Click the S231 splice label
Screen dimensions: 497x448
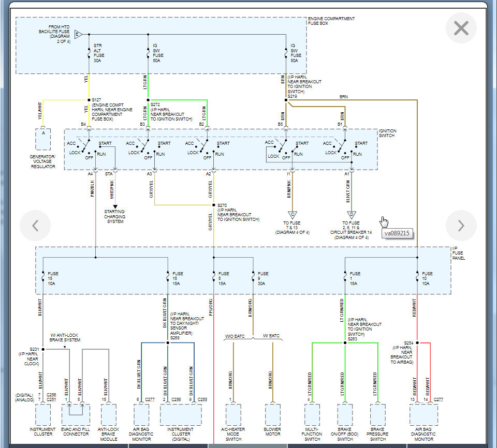point(34,349)
